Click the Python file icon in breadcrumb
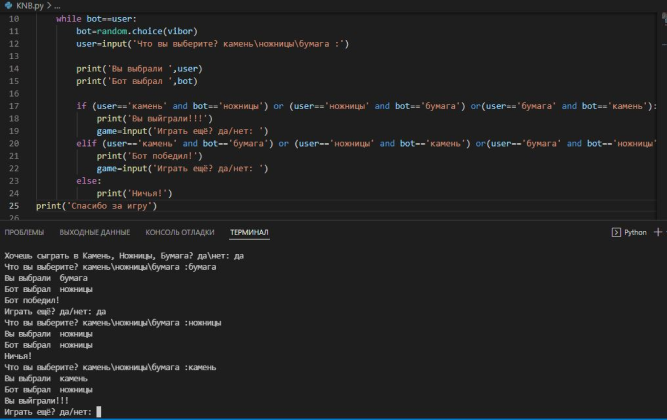667x420 pixels. click(7, 5)
